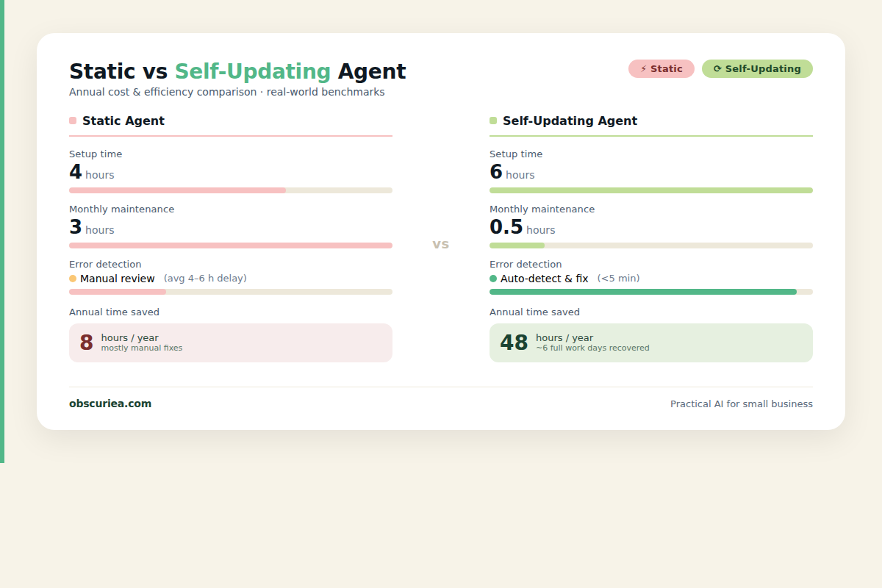Click the 'Self-Updating Agent' column heading
Image resolution: width=882 pixels, height=588 pixels.
[x=570, y=121]
